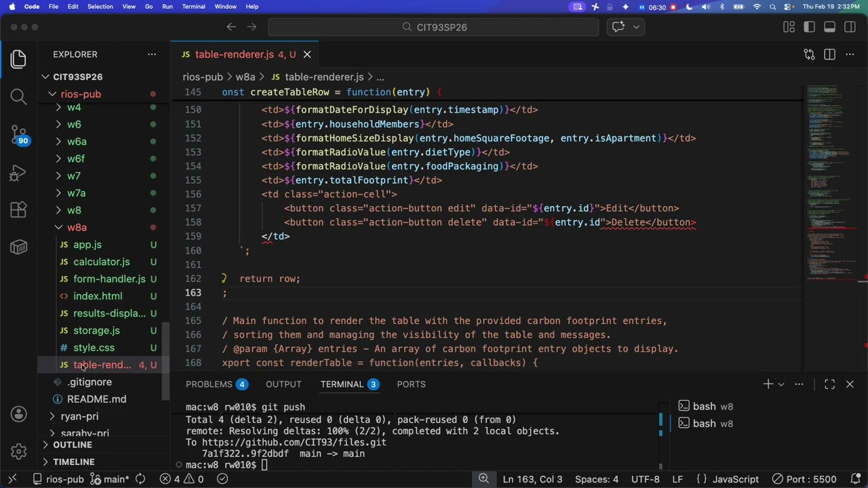Split the editor to the right
The image size is (868, 488).
829,54
